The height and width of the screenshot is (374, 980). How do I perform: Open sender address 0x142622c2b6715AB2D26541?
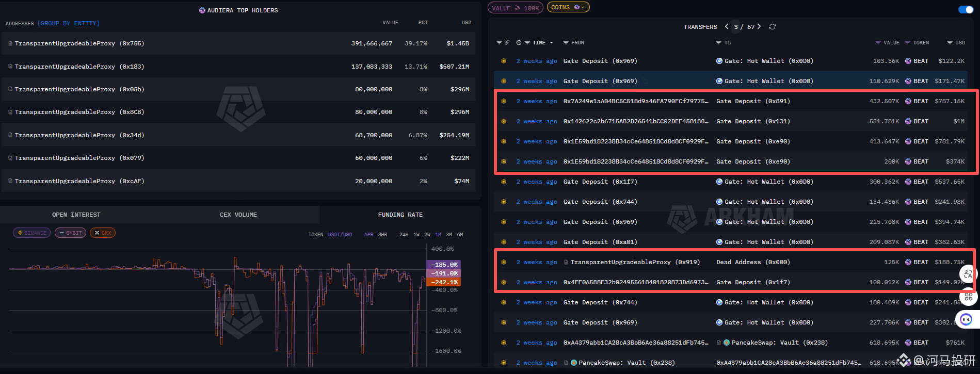coord(636,121)
